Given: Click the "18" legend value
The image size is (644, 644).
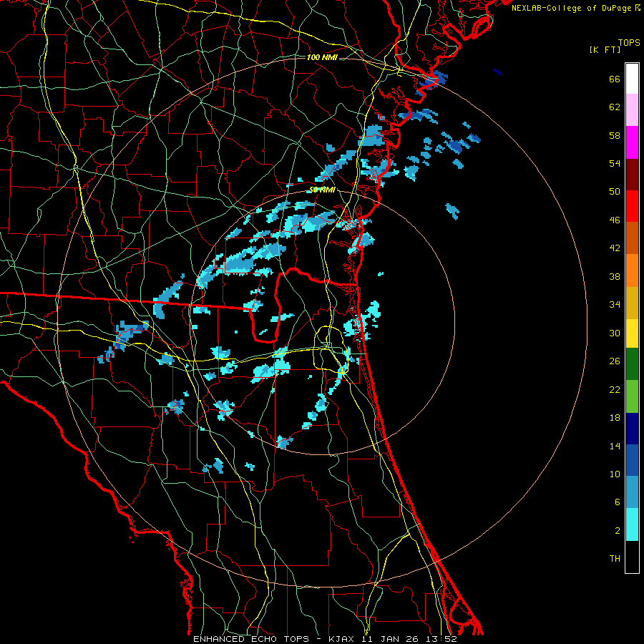Looking at the screenshot, I should (615, 418).
